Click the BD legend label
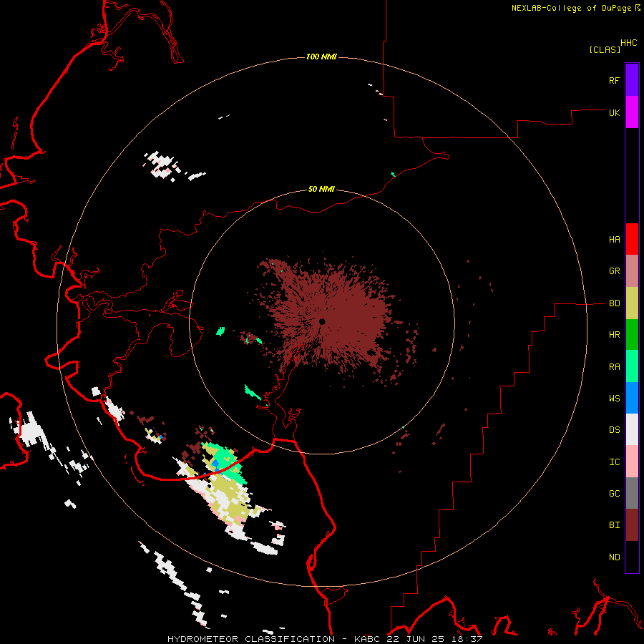This screenshot has width=644, height=644. click(x=614, y=303)
